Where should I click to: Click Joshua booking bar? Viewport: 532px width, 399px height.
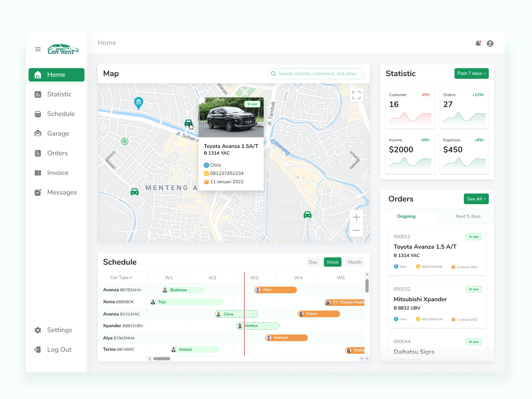(x=258, y=326)
